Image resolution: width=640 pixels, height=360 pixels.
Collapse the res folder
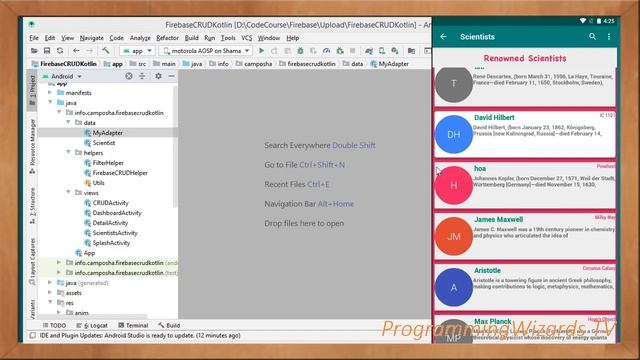click(x=50, y=302)
